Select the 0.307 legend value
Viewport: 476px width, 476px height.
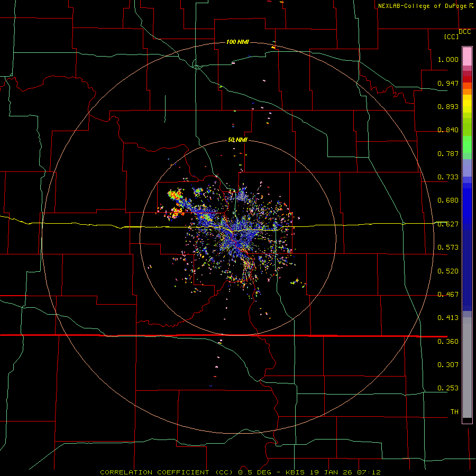point(448,365)
